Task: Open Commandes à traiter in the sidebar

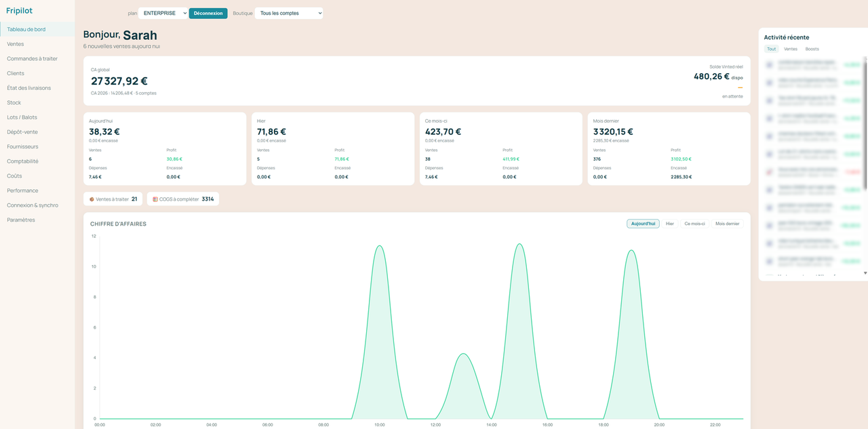Action: 37,59
